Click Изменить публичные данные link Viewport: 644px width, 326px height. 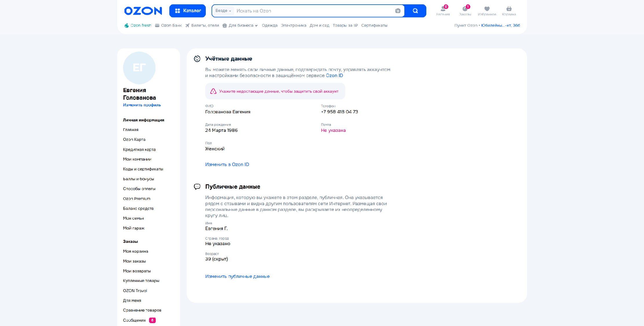[237, 276]
